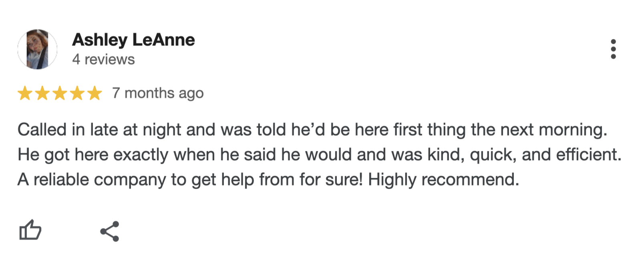644x260 pixels.
Task: Click the fifth rating star
Action: click(x=95, y=93)
